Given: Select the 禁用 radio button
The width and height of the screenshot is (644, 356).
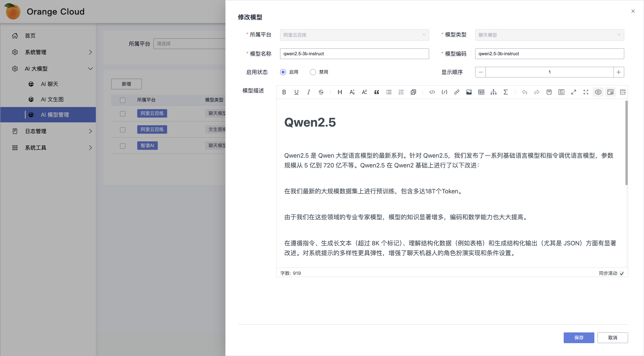Looking at the screenshot, I should (313, 72).
